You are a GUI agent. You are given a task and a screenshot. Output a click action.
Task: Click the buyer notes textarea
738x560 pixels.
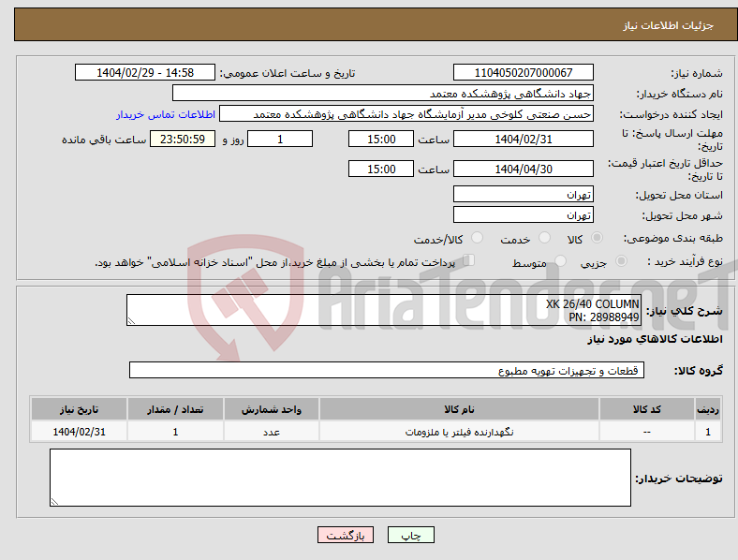pos(340,478)
